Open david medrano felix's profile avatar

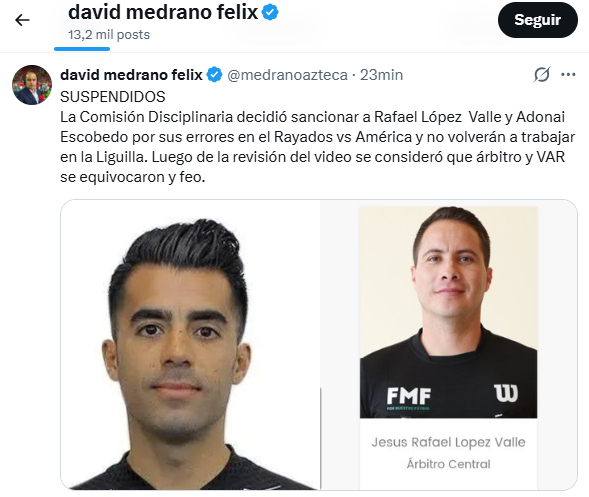coord(32,85)
